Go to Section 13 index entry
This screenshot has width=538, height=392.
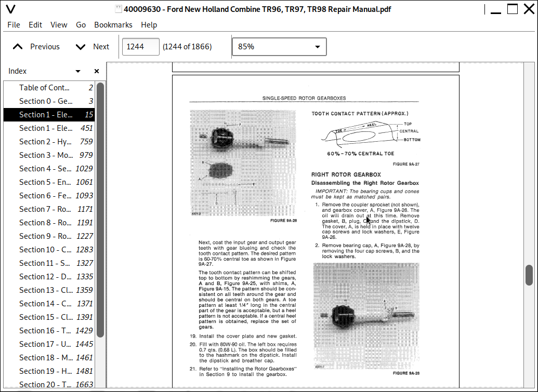[49, 290]
